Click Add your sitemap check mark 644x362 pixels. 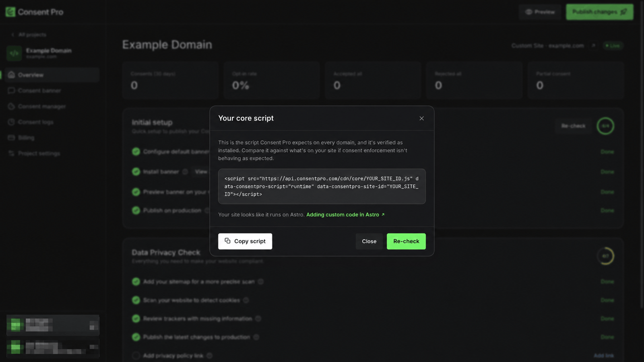click(136, 282)
